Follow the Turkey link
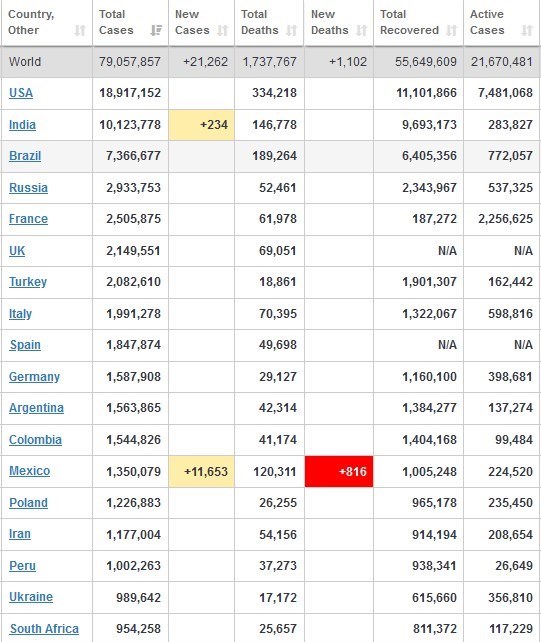Image resolution: width=541 pixels, height=642 pixels. pyautogui.click(x=28, y=282)
